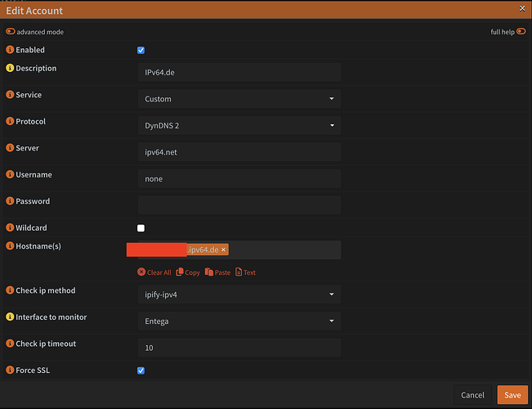532x409 pixels.
Task: Click the info icon next to Description
Action: click(x=10, y=69)
